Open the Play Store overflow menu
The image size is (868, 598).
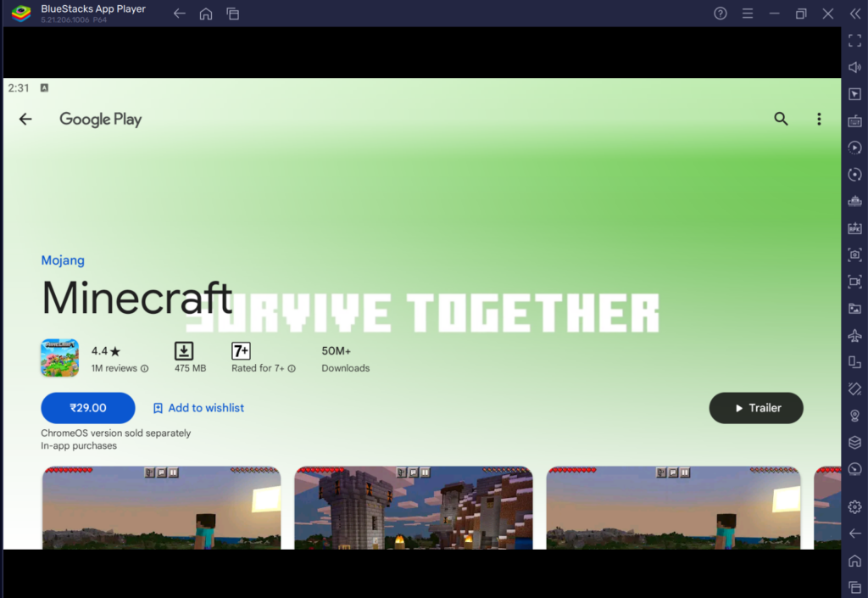[819, 119]
